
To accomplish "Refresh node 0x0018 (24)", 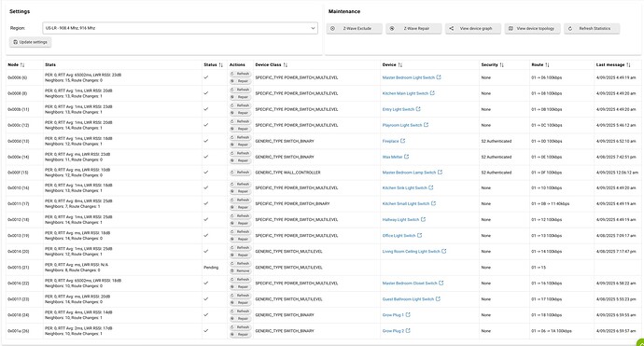I will click(240, 311).
